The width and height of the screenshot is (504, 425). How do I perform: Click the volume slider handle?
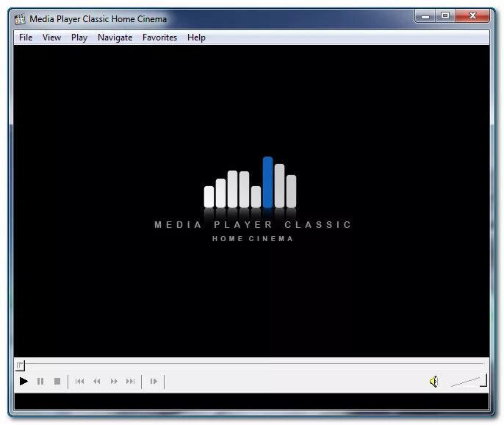click(x=484, y=380)
